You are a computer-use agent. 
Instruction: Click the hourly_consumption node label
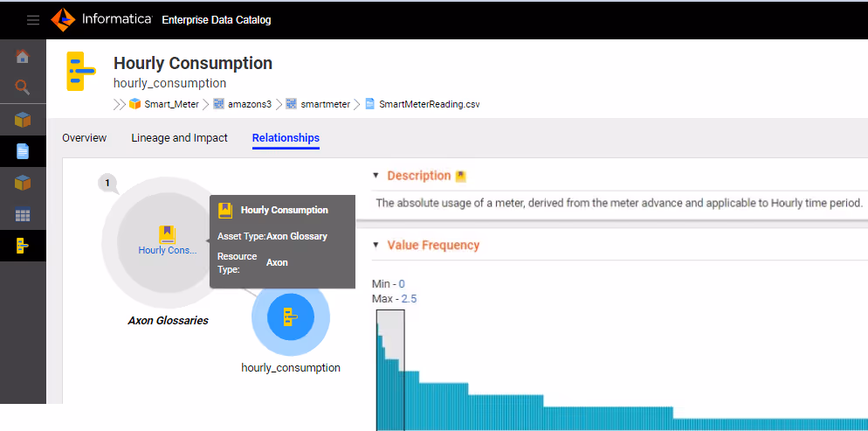(x=291, y=368)
